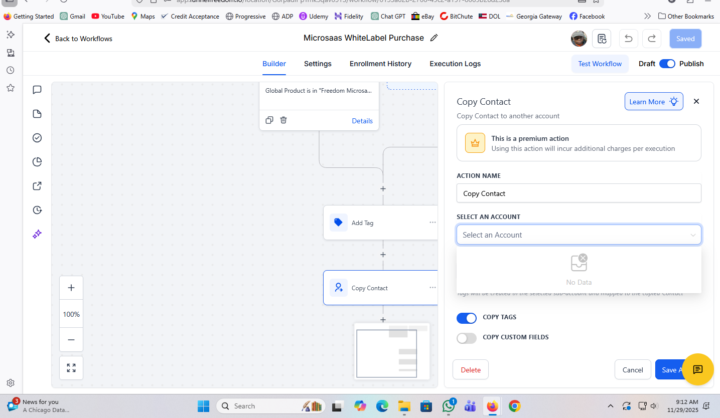This screenshot has height=418, width=720.
Task: Open the version history clock icon
Action: 37,210
